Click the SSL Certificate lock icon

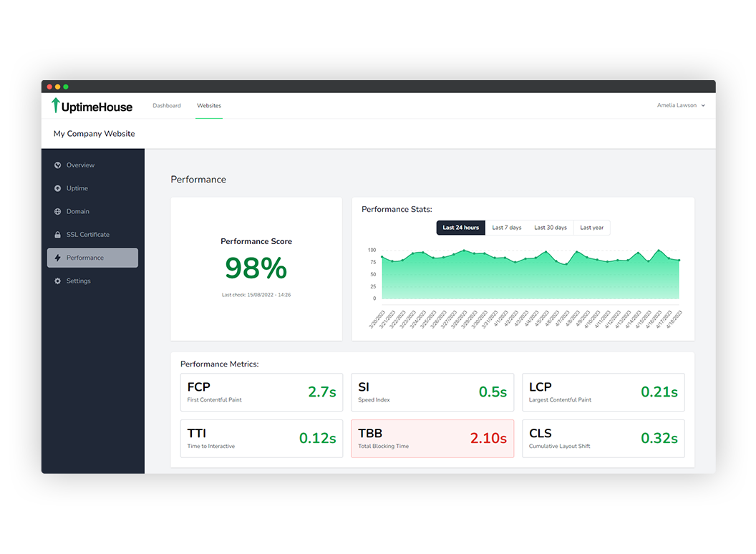[x=58, y=235]
